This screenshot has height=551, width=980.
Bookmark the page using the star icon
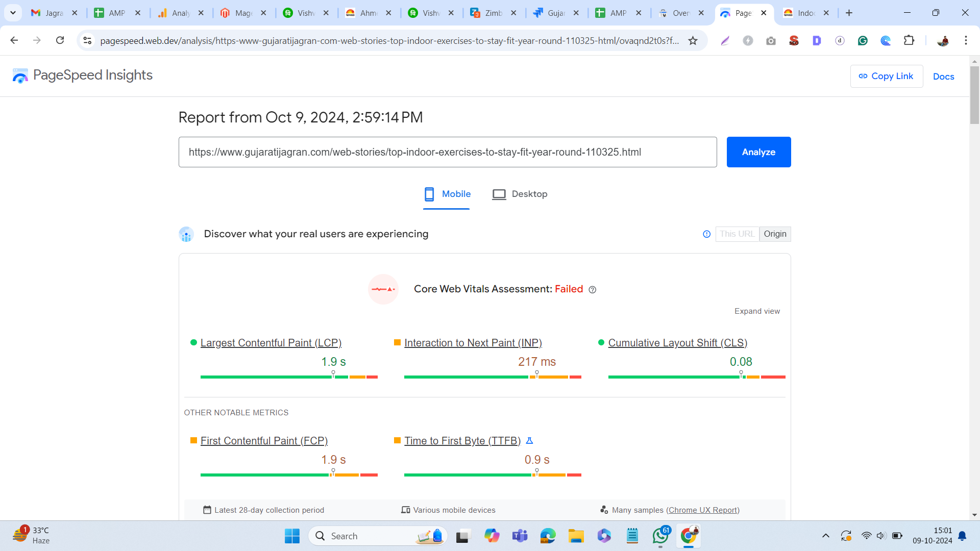click(693, 40)
